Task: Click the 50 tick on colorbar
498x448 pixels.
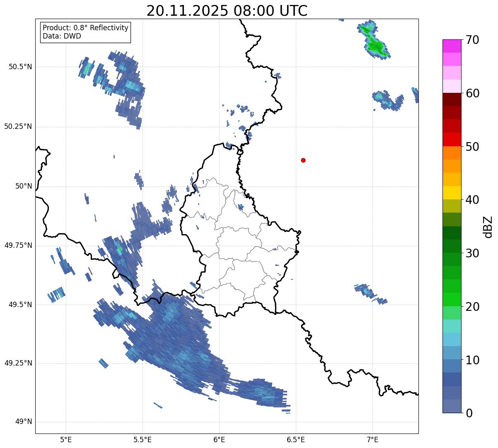Action: click(x=472, y=147)
